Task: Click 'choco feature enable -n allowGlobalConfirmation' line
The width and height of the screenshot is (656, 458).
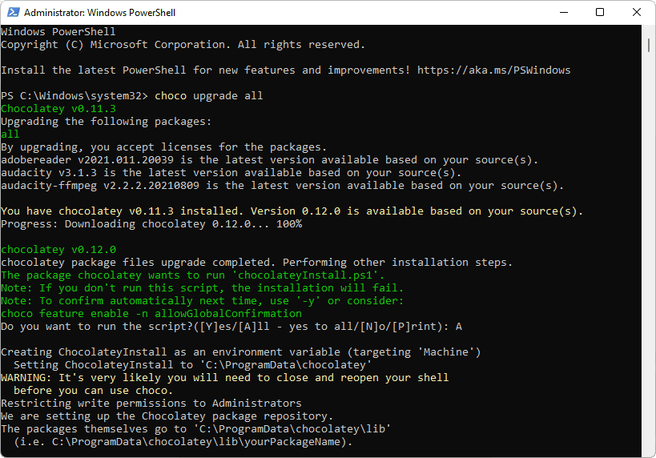Action: coord(151,314)
